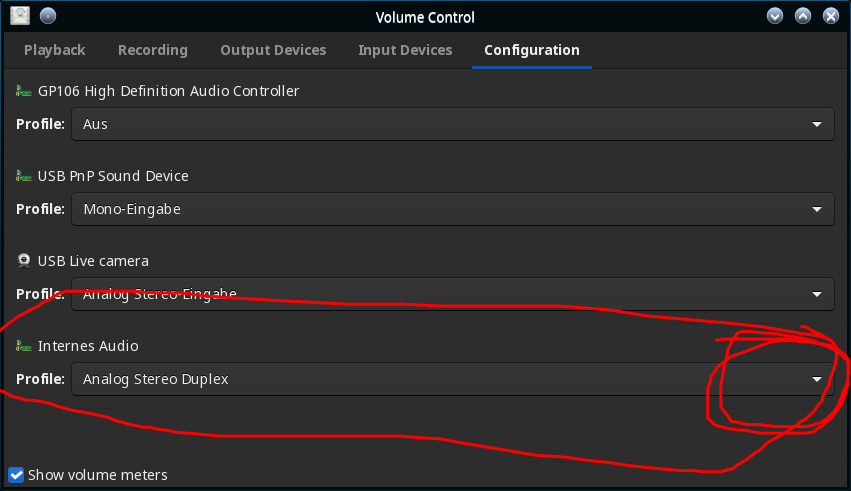Open the Mono-Eingabe profile dropdown
This screenshot has height=491, width=851.
(453, 209)
